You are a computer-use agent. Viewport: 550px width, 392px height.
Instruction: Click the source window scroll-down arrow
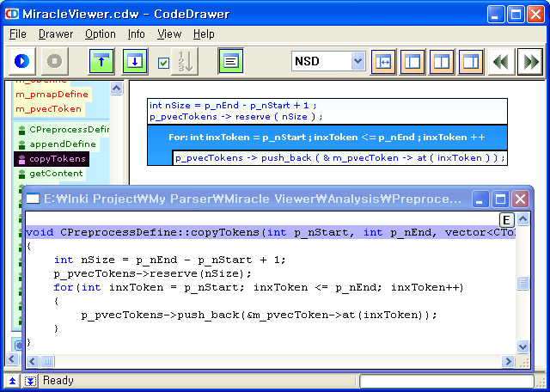tap(522, 347)
